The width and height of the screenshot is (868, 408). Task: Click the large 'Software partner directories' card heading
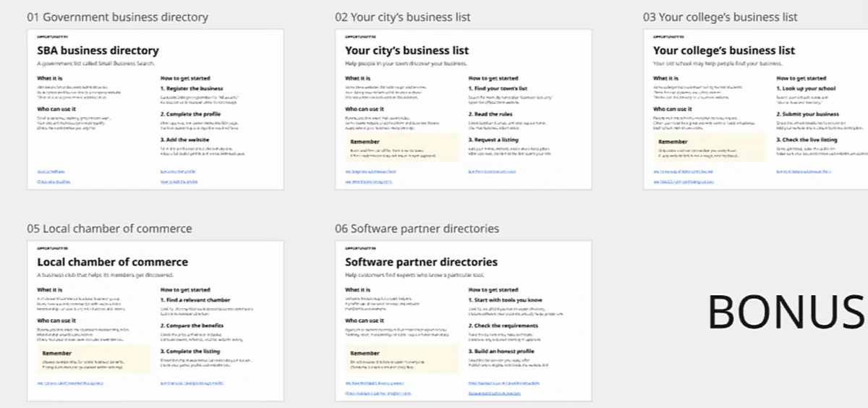pyautogui.click(x=421, y=262)
